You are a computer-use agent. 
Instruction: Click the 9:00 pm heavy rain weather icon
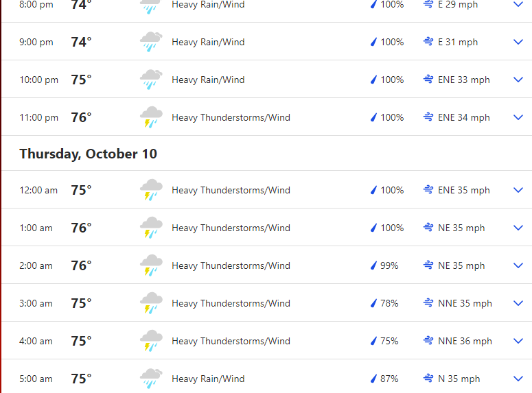tap(151, 42)
